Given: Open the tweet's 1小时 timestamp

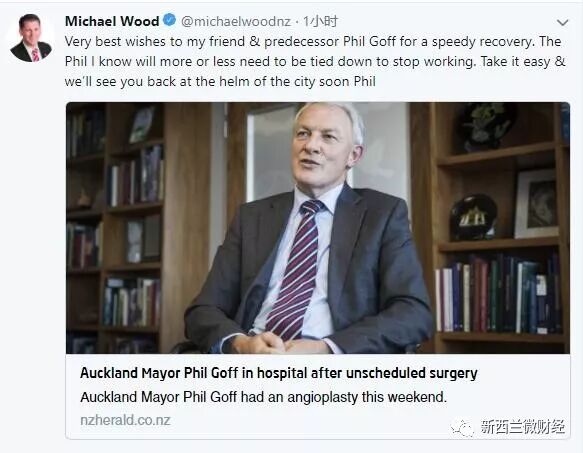Looking at the screenshot, I should pyautogui.click(x=321, y=22).
